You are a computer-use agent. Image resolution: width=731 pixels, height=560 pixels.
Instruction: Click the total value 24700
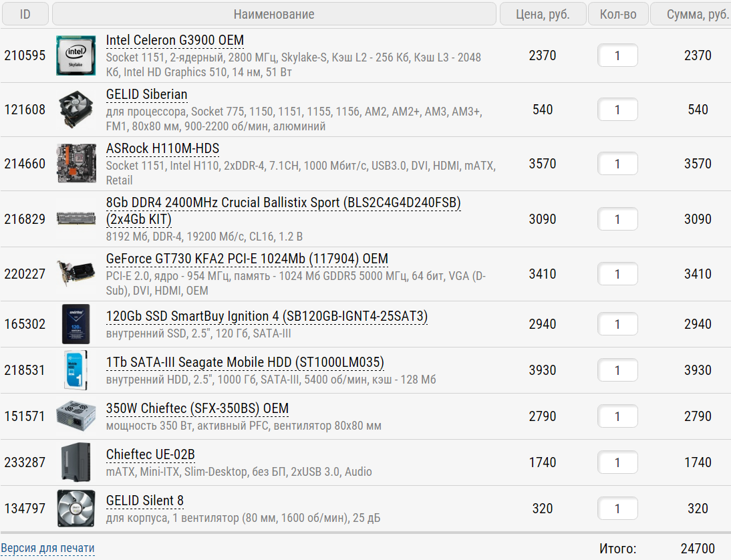(x=698, y=549)
